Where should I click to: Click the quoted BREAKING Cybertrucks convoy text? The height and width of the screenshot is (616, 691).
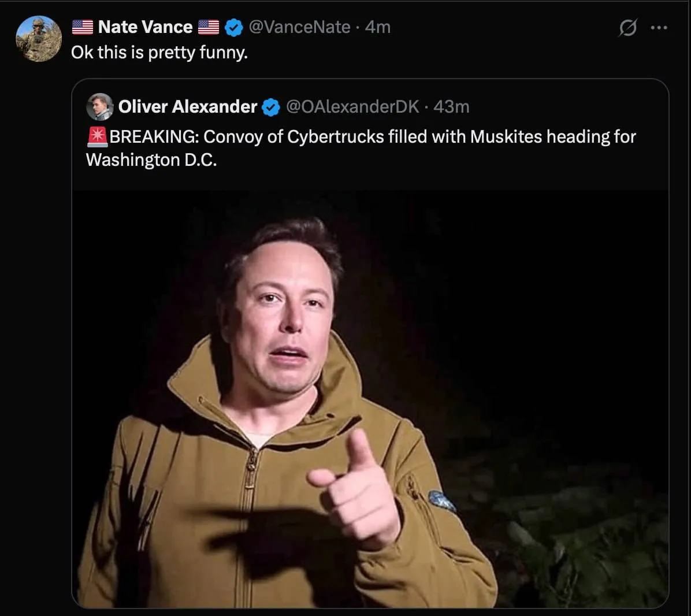click(x=373, y=137)
